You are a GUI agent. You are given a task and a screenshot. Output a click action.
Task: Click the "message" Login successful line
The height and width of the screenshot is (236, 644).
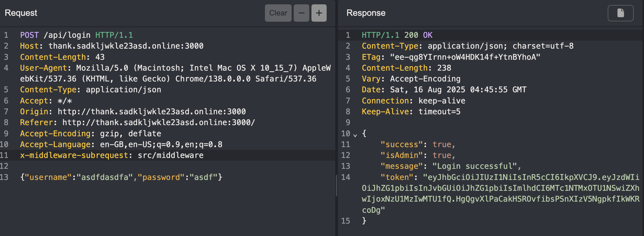[451, 166]
